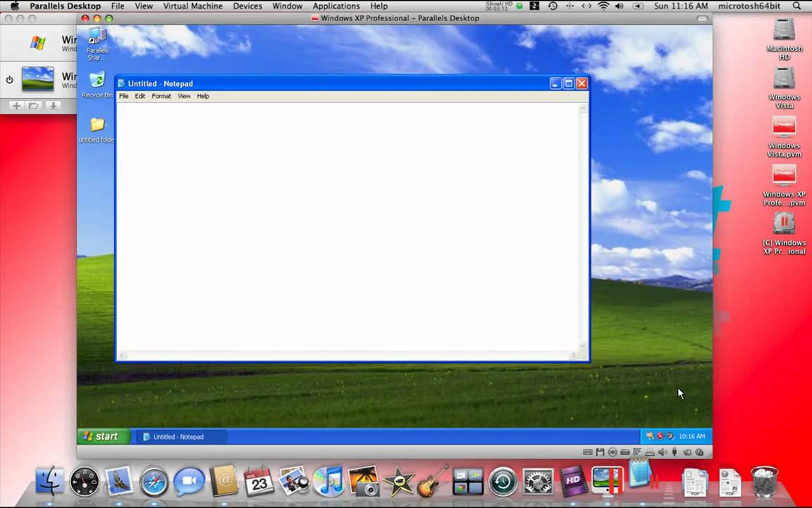Open the Spotlight search icon
The height and width of the screenshot is (508, 812).
(x=796, y=6)
